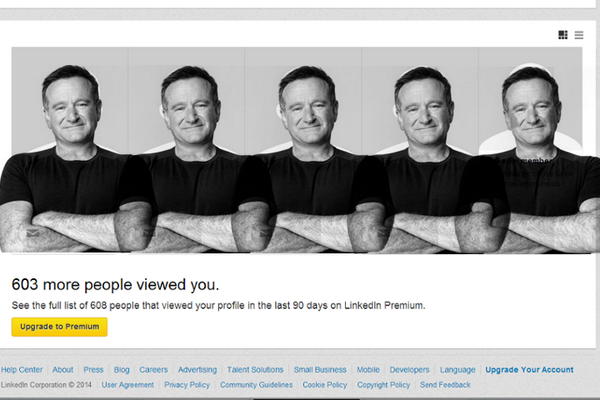The width and height of the screenshot is (600, 400).
Task: Click the third viewer's envelope message icon
Action: [x=266, y=232]
